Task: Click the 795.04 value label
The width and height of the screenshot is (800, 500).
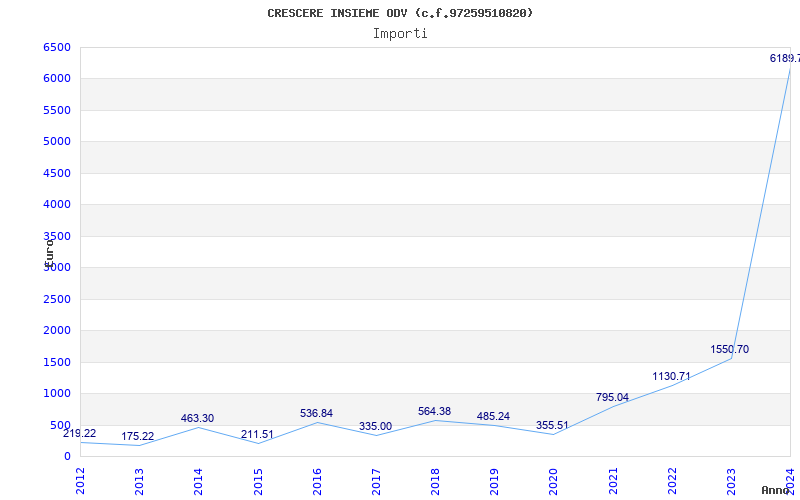Action: pos(612,397)
